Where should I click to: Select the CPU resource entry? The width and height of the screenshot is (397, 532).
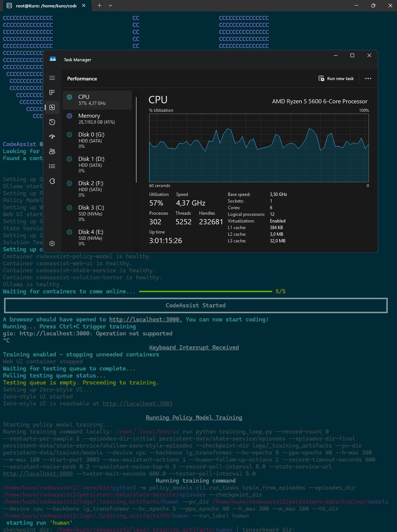click(x=97, y=100)
